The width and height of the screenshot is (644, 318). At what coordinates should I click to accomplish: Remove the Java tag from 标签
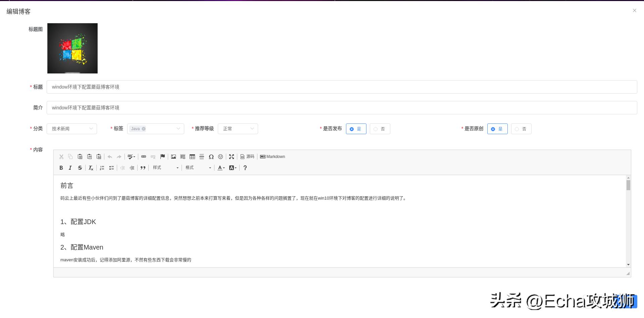[x=144, y=128]
